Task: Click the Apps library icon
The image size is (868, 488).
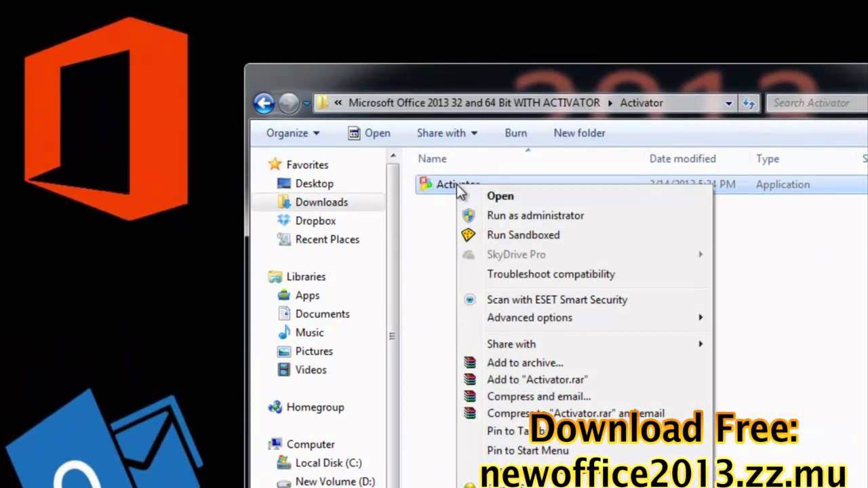Action: pyautogui.click(x=284, y=296)
